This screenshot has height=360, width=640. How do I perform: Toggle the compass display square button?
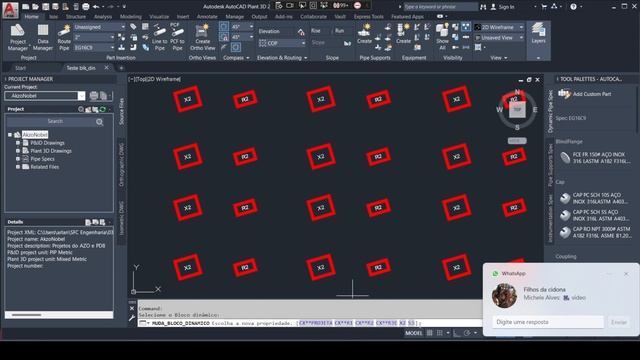click(x=236, y=47)
